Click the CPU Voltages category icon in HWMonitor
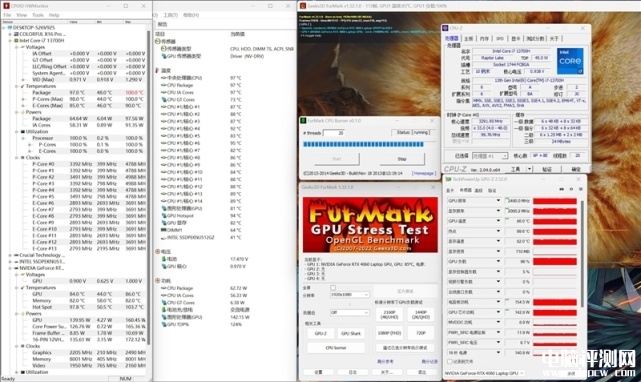 [x=23, y=47]
